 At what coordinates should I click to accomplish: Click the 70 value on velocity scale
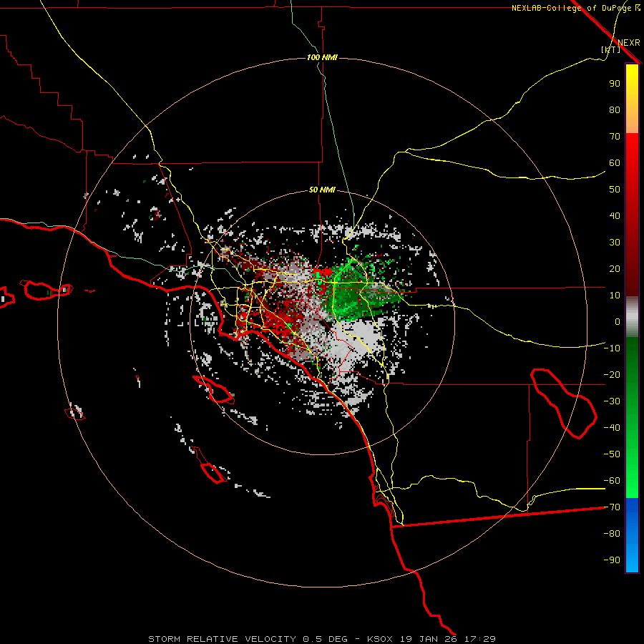[x=615, y=137]
